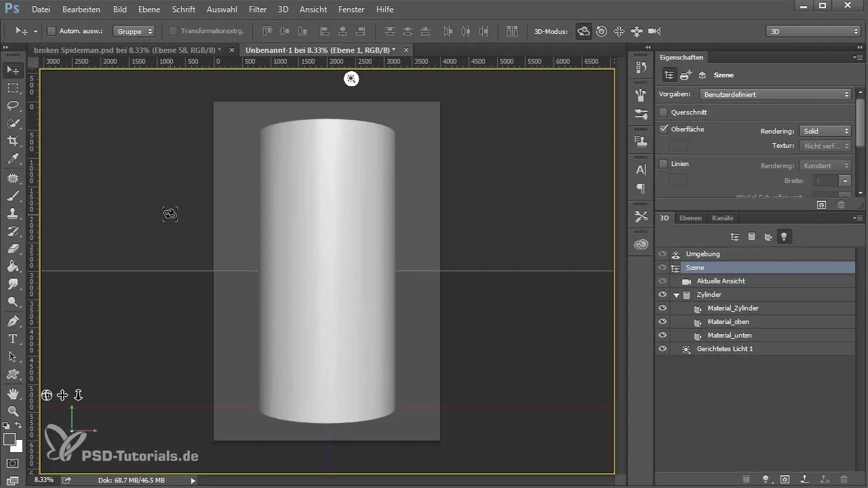The width and height of the screenshot is (868, 488).
Task: Switch to the Ebenen tab
Action: (x=690, y=218)
